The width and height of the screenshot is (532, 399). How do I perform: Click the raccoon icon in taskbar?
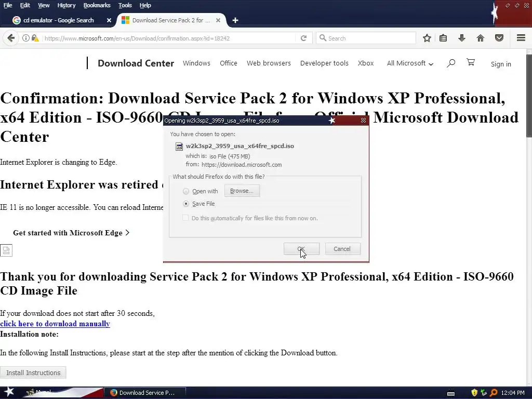coord(30,393)
